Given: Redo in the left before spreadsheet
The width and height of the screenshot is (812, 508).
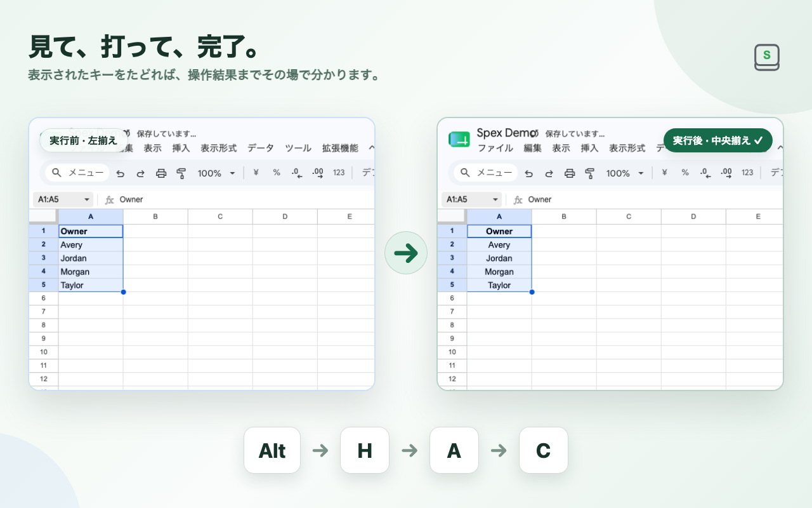Looking at the screenshot, I should point(141,173).
